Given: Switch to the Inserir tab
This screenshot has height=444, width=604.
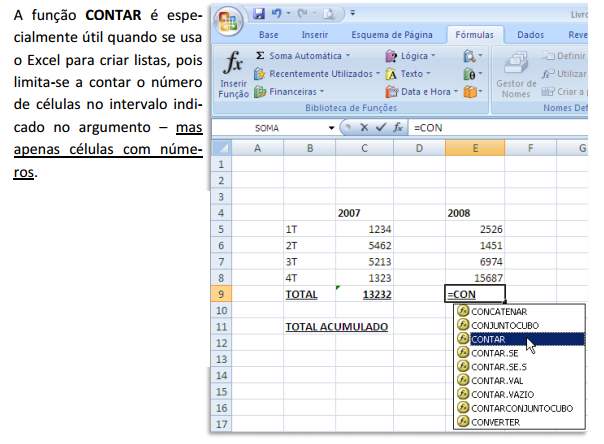Looking at the screenshot, I should pyautogui.click(x=315, y=34).
